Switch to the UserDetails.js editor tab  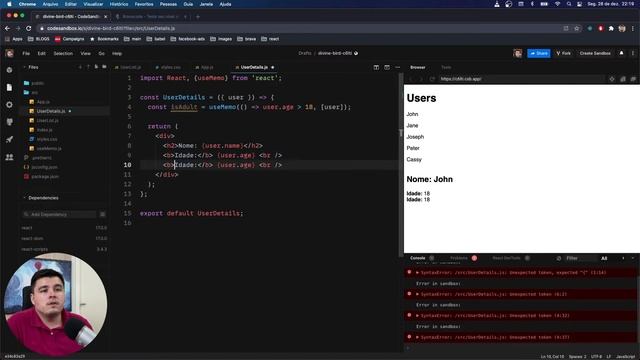254,67
